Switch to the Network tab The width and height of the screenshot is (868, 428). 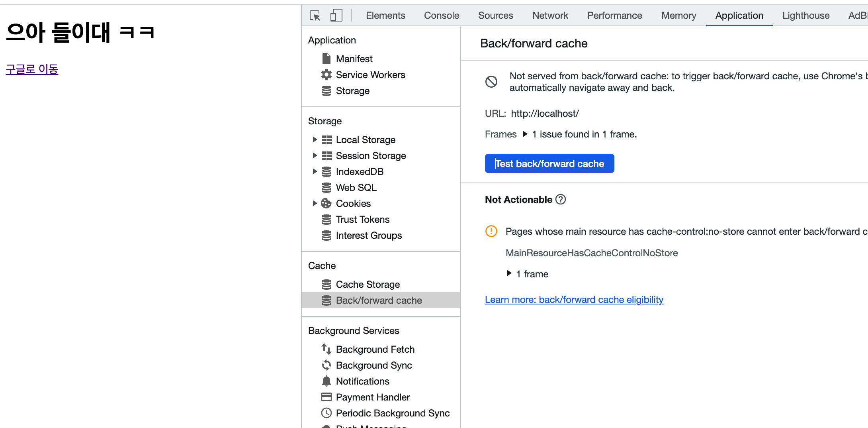[x=550, y=16]
